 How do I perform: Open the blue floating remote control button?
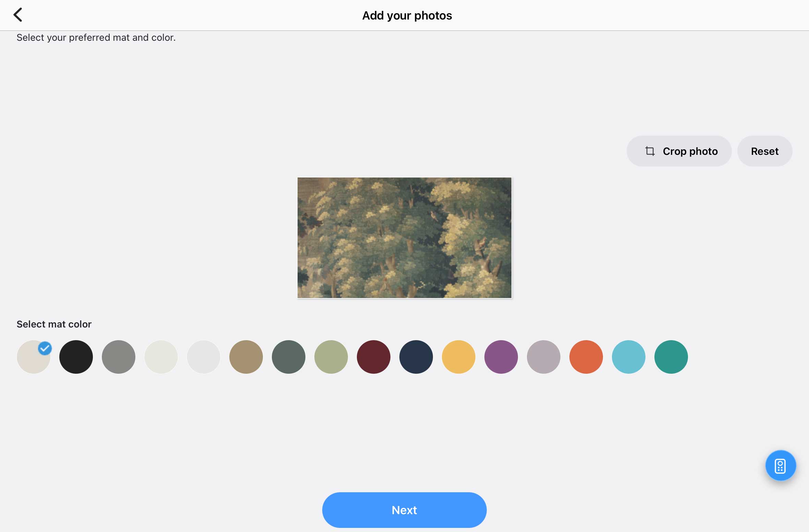(781, 466)
